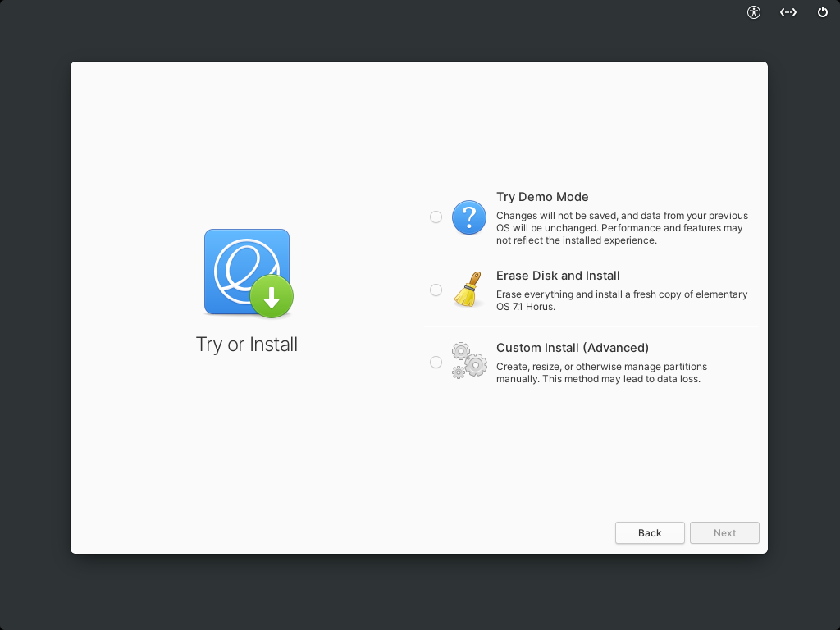Click the Next button

724,533
